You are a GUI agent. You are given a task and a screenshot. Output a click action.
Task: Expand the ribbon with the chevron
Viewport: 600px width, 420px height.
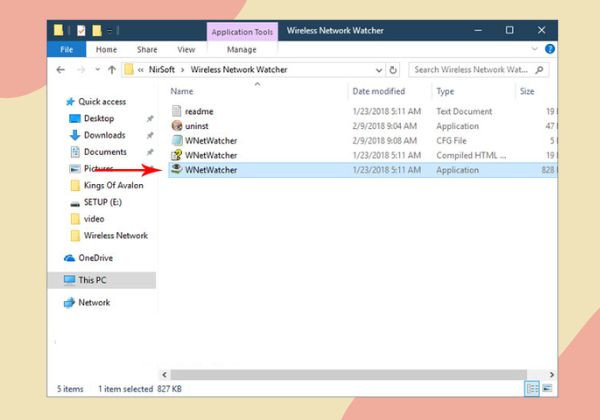click(x=535, y=49)
